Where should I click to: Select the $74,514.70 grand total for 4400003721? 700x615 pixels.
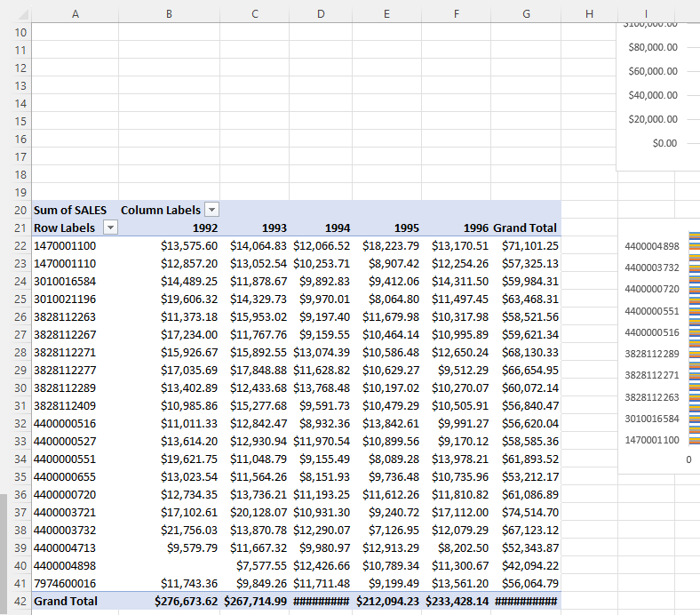(529, 513)
